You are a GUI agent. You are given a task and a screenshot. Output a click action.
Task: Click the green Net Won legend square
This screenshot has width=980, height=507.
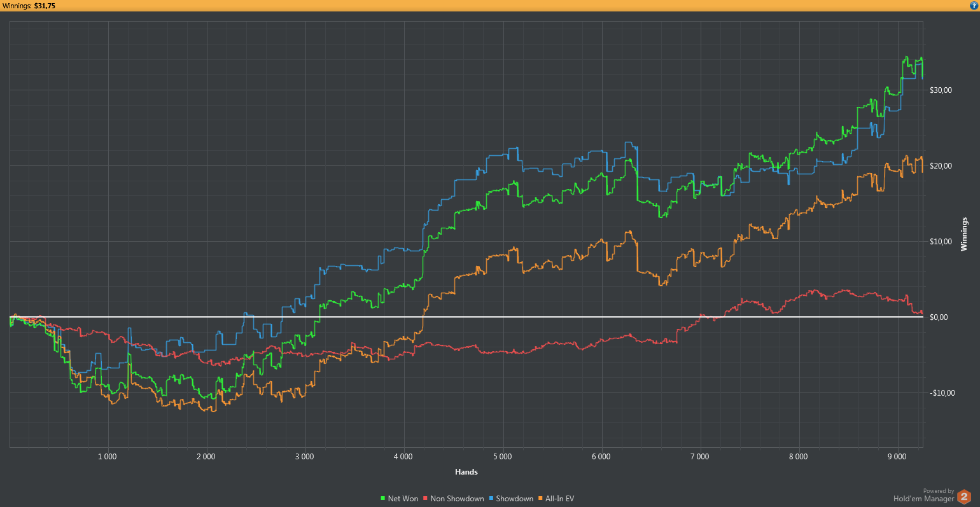point(382,499)
